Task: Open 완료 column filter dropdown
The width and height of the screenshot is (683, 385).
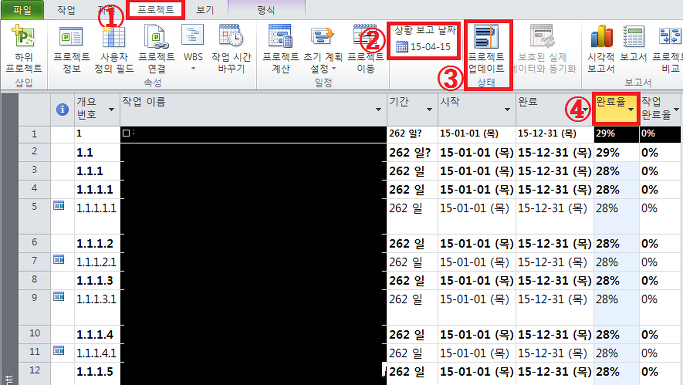Action: [x=586, y=109]
